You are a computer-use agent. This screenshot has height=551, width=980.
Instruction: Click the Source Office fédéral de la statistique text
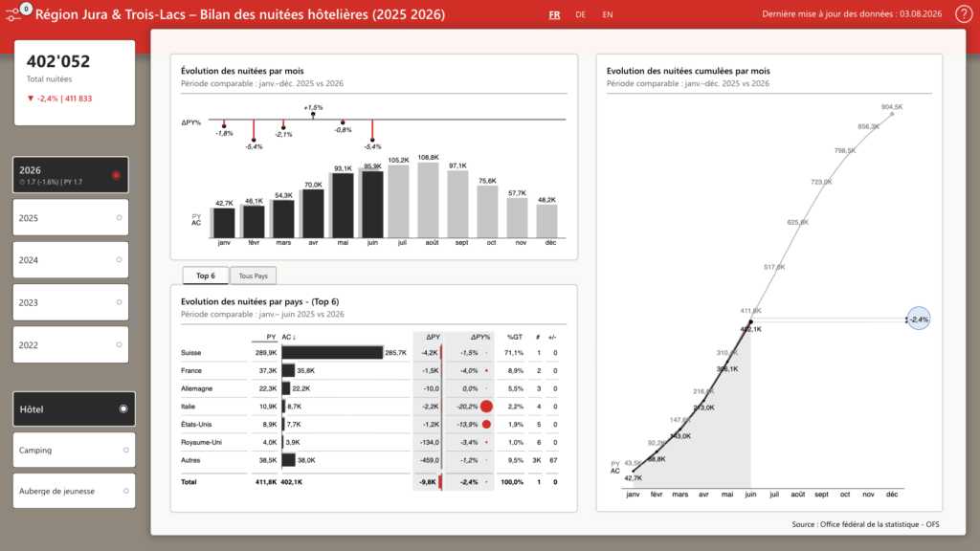(x=865, y=524)
